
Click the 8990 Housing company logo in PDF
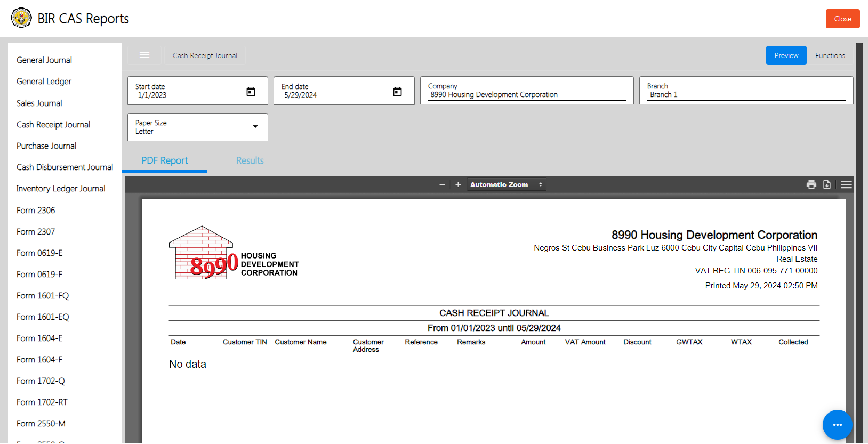[234, 253]
